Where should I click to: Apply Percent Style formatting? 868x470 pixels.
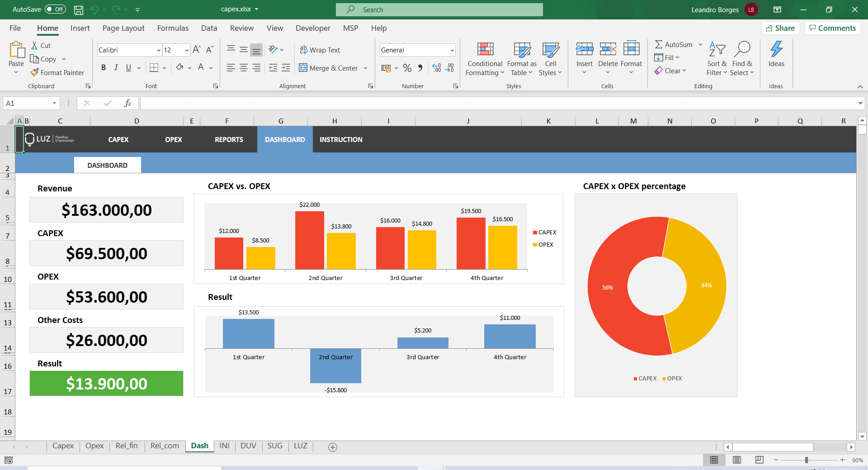point(407,68)
